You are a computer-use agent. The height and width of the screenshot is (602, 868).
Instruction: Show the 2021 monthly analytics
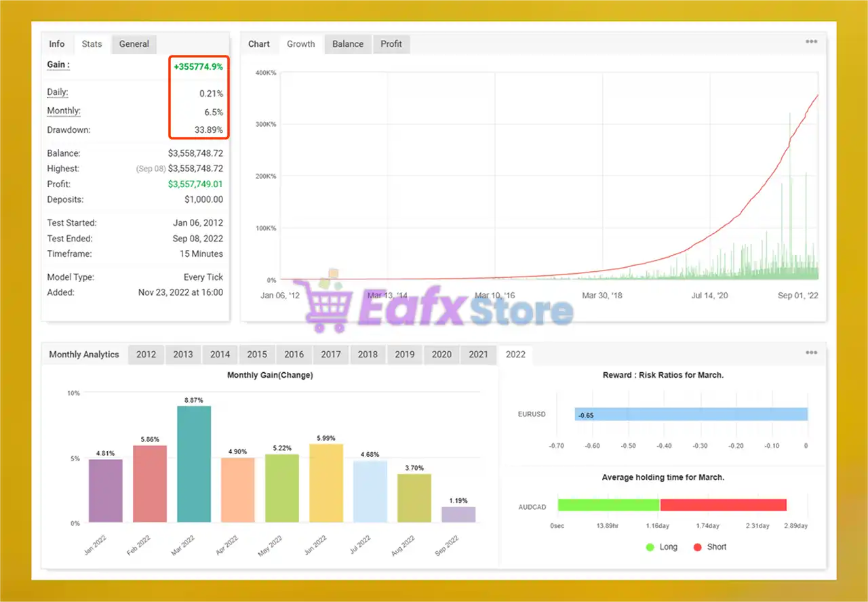[x=479, y=355]
